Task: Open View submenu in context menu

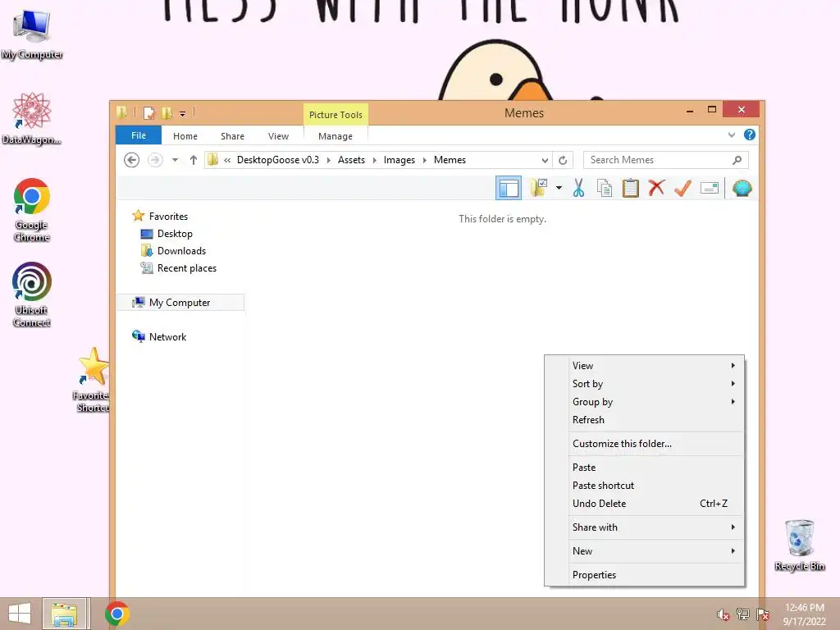Action: (x=644, y=365)
